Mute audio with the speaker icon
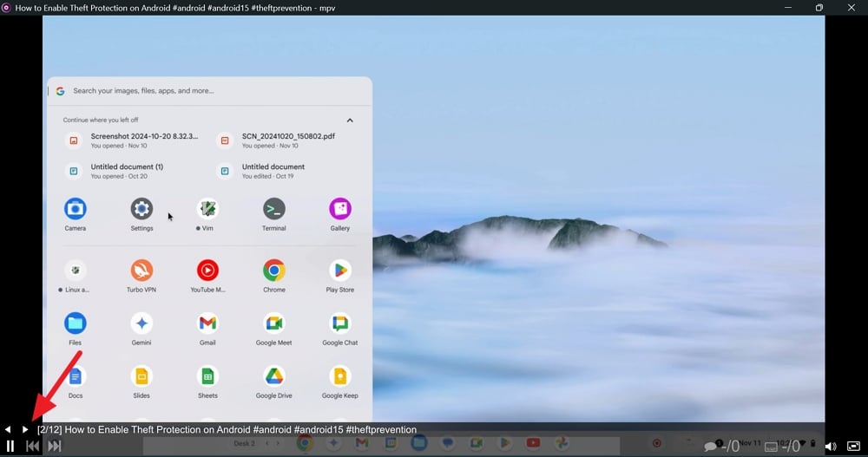 point(831,446)
